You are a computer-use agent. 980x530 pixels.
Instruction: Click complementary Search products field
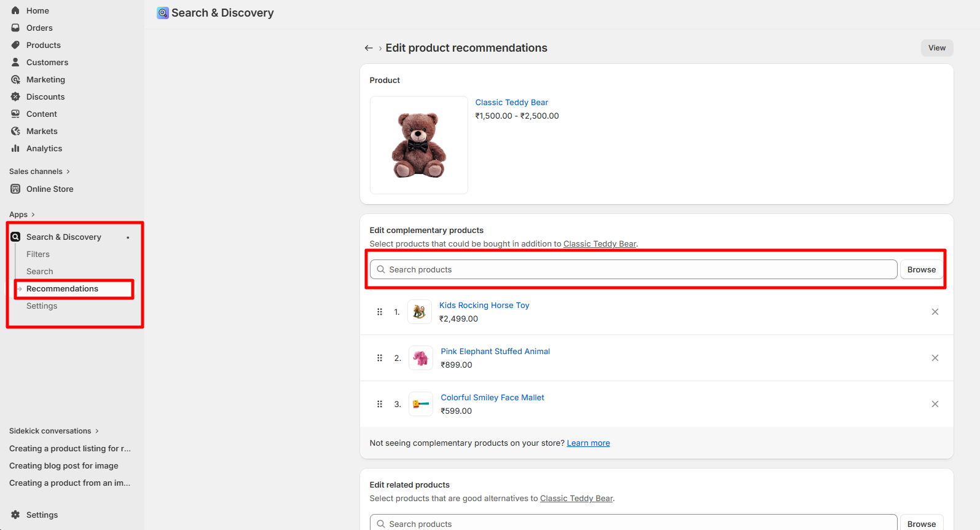[x=633, y=269]
